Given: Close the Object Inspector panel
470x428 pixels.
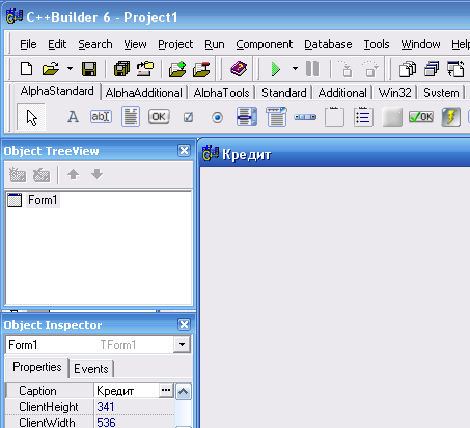Looking at the screenshot, I should tap(184, 324).
